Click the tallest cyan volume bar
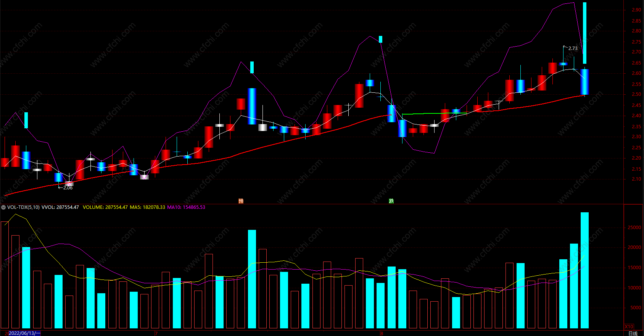 click(584, 270)
